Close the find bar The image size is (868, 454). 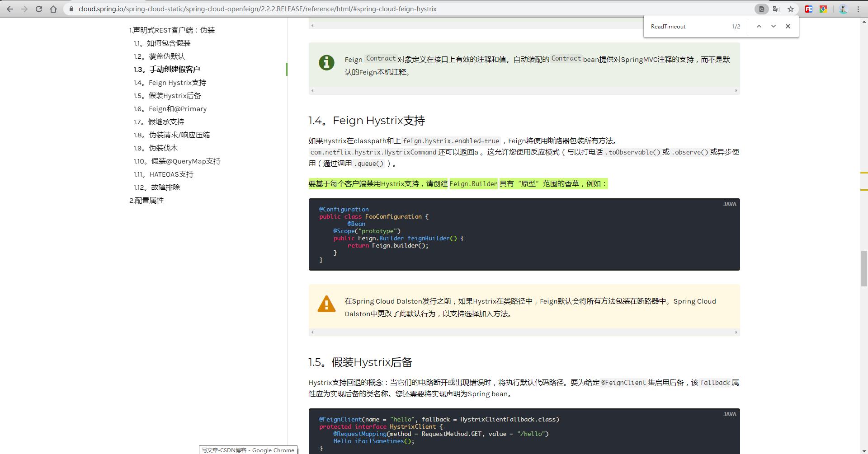tap(788, 26)
